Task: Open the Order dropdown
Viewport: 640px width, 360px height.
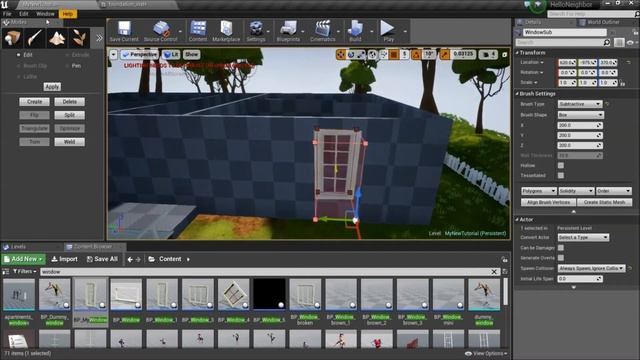Action: pos(613,191)
